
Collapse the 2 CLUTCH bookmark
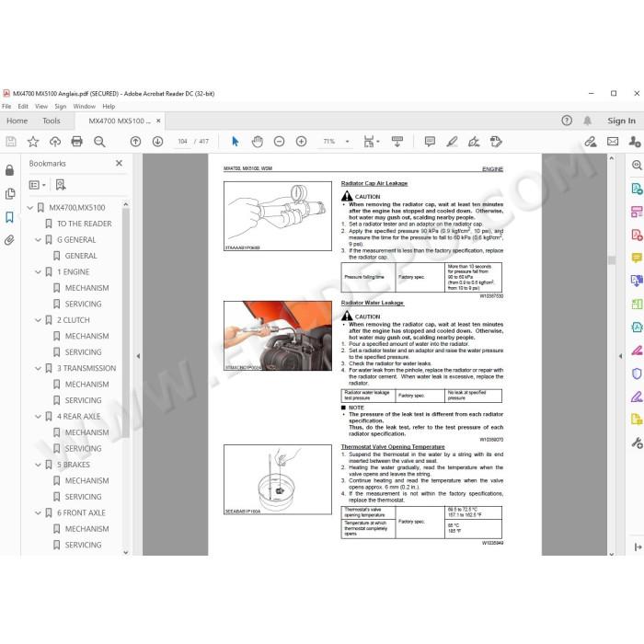tap(38, 320)
